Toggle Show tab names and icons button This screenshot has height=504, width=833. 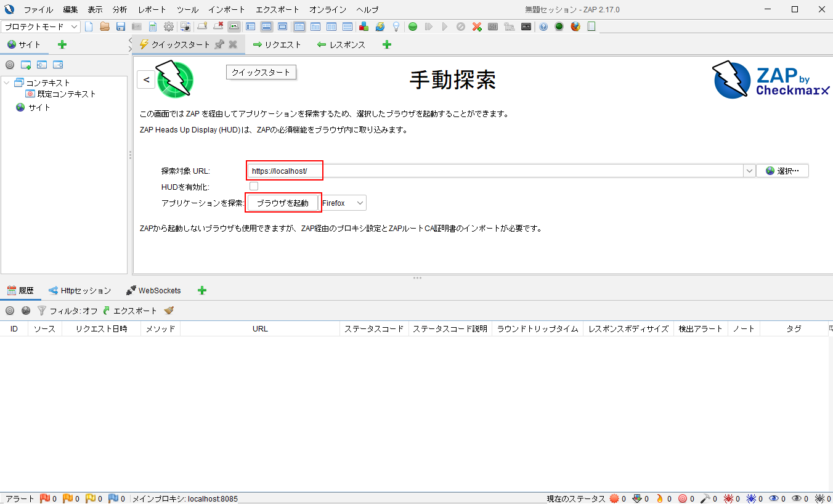[x=234, y=26]
